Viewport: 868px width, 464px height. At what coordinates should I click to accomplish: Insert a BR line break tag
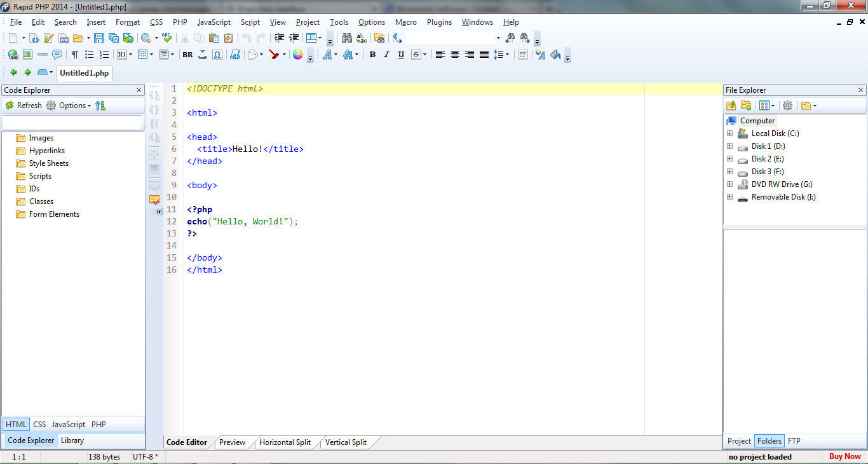point(187,55)
